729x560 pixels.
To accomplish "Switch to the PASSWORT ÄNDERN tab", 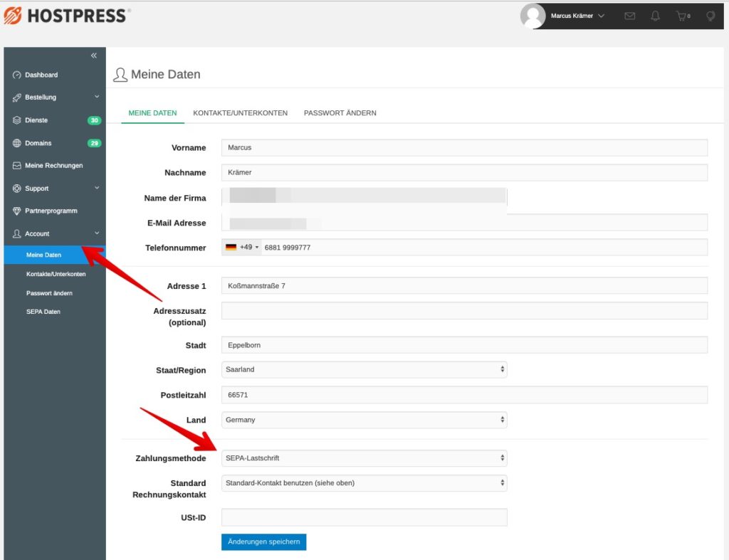I will (x=340, y=113).
